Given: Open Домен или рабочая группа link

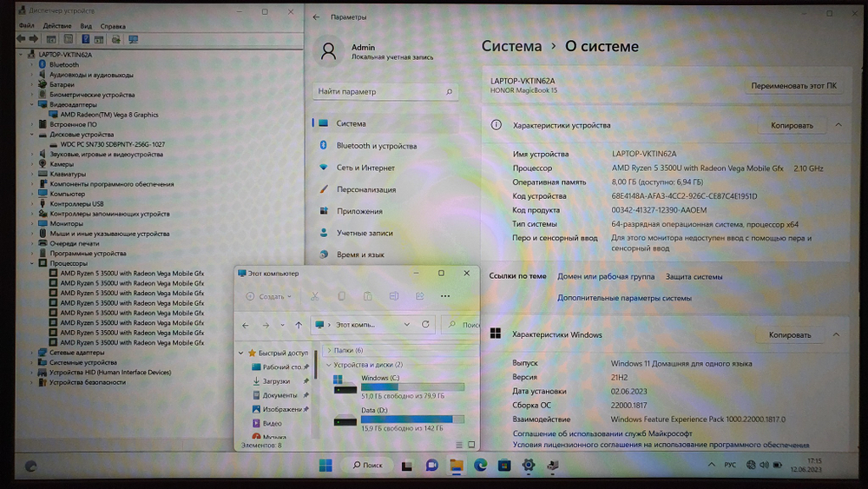Looking at the screenshot, I should click(606, 276).
